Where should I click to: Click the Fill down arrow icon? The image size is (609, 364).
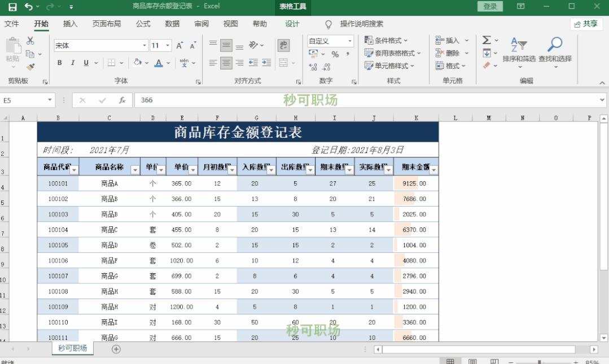click(487, 53)
